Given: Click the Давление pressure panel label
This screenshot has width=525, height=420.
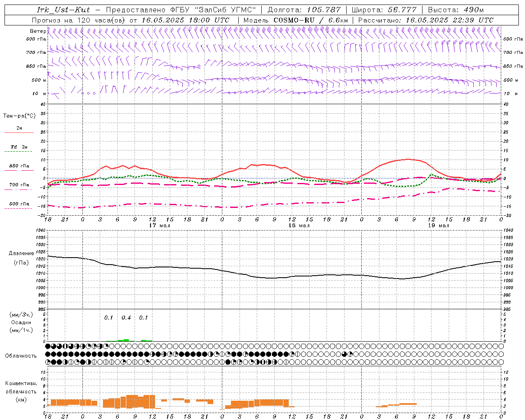Looking at the screenshot, I should (x=21, y=253).
